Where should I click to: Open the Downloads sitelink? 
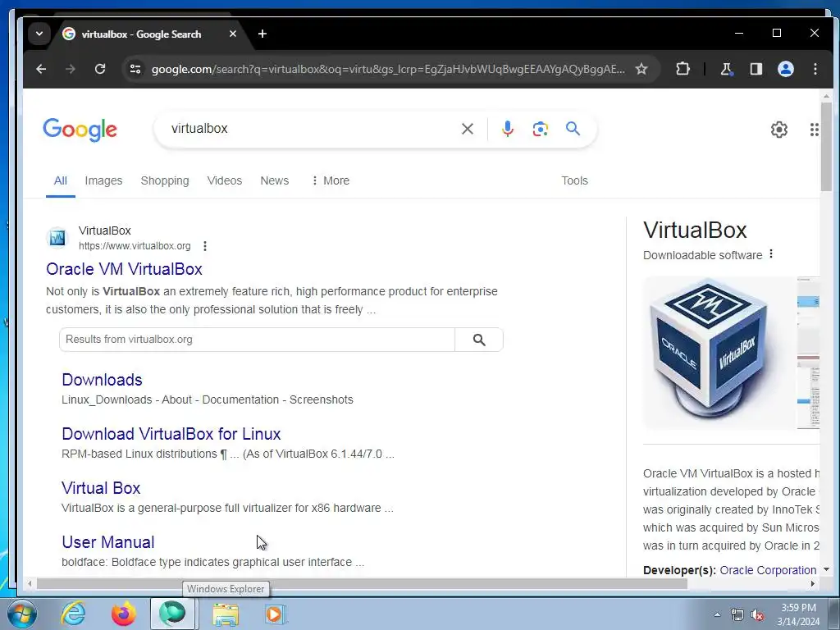point(102,380)
